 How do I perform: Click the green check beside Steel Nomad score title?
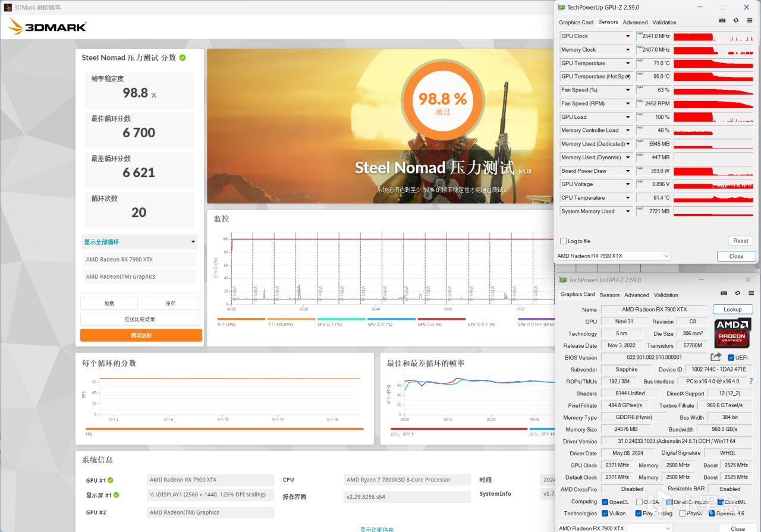[x=183, y=58]
